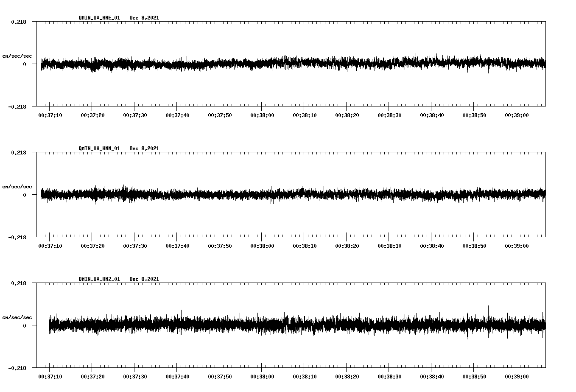Click the 0.218 upper limit on HNE plot
The image size is (576, 392).
[x=18, y=22]
